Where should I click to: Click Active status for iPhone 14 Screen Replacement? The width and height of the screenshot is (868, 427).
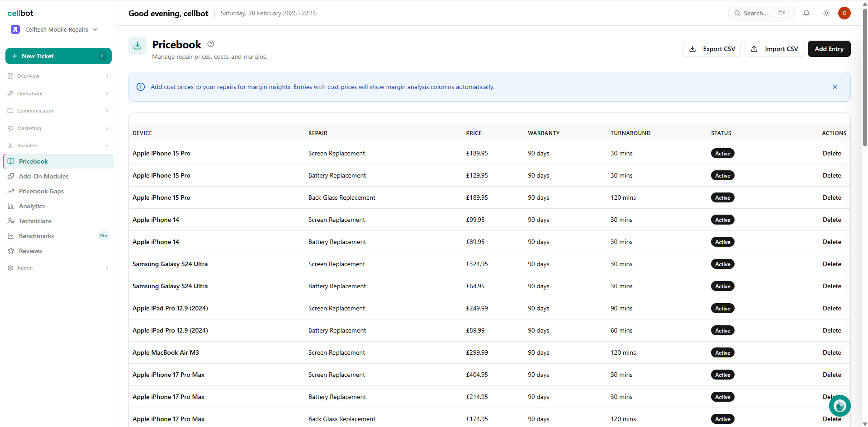pyautogui.click(x=723, y=220)
